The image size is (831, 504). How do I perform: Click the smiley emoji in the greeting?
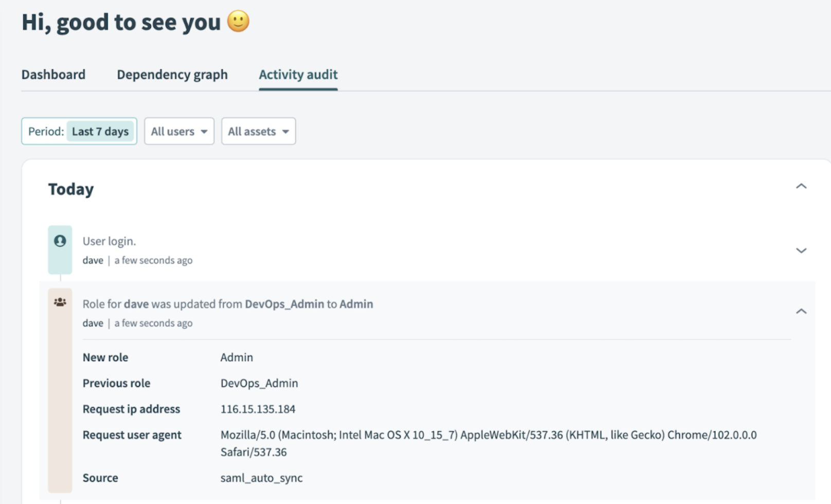click(238, 22)
